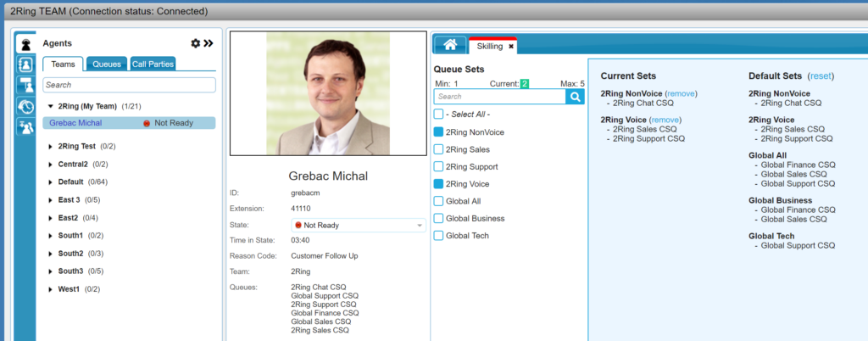
Task: Close the Skilling tab
Action: pos(511,47)
